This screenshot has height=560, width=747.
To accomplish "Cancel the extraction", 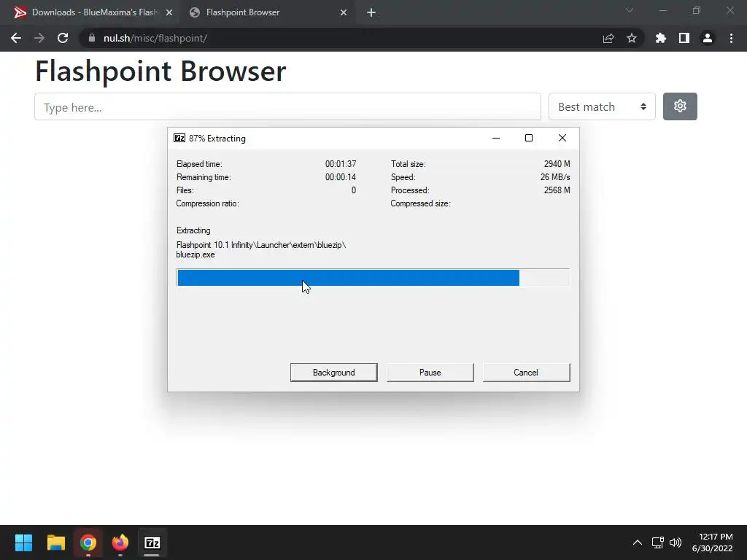I will pos(526,373).
